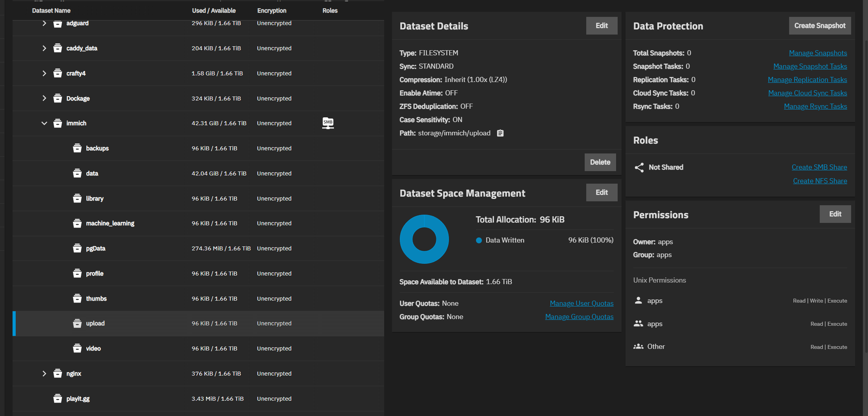Viewport: 868px width, 416px height.
Task: Click the machine_learning dataset icon
Action: pyautogui.click(x=77, y=223)
